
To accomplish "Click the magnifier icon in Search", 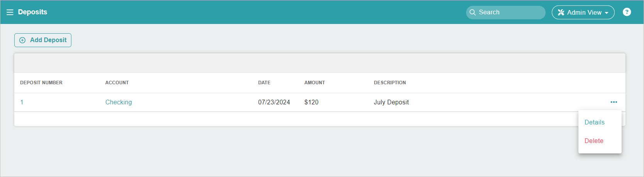I will [x=472, y=12].
